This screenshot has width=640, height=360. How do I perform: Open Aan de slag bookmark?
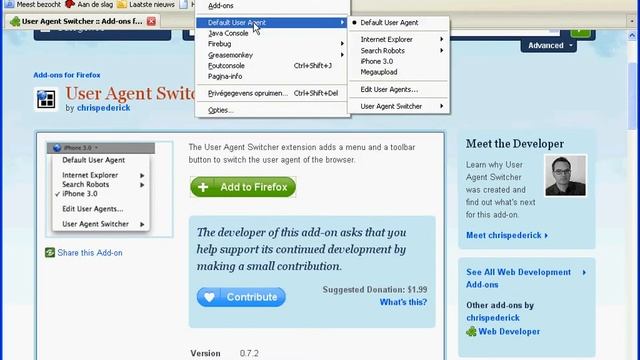[x=89, y=4]
